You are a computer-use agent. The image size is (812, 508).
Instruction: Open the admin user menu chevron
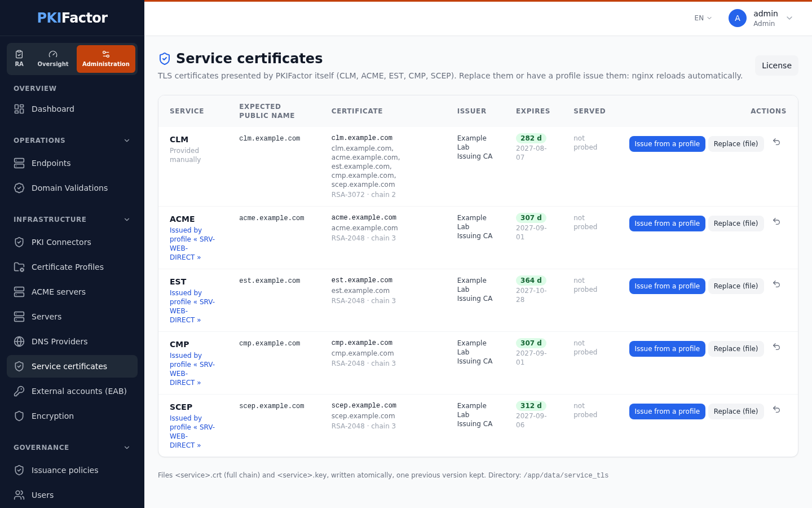tap(789, 18)
